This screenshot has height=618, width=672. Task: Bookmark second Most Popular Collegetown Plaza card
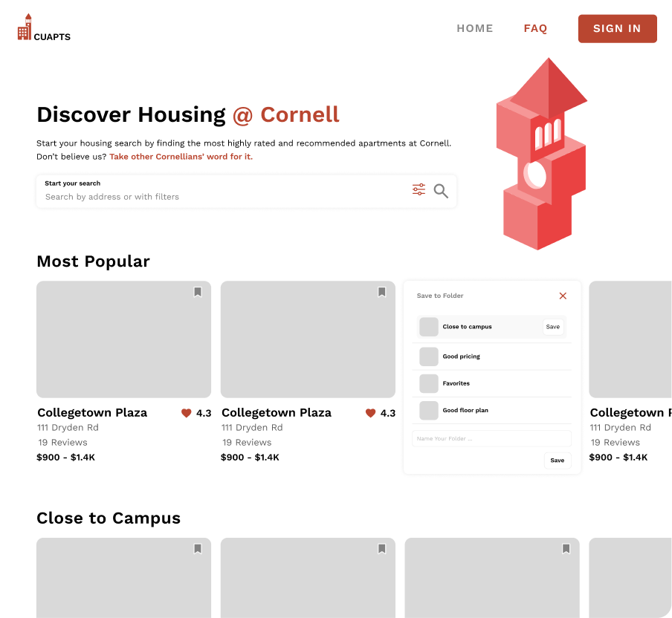[x=382, y=292]
